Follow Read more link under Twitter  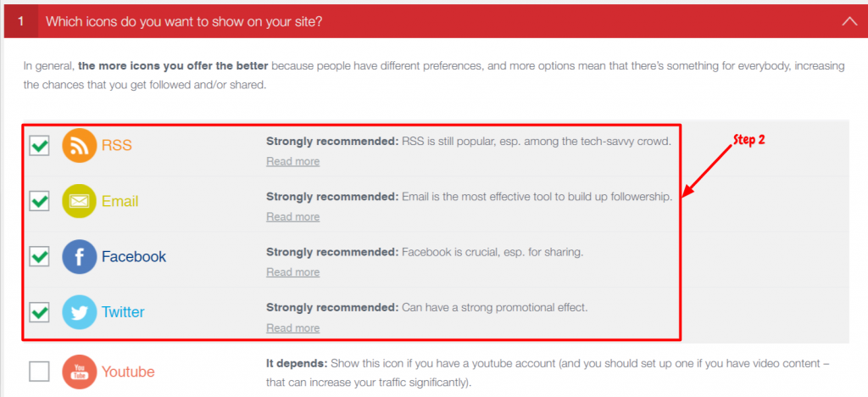pyautogui.click(x=292, y=328)
